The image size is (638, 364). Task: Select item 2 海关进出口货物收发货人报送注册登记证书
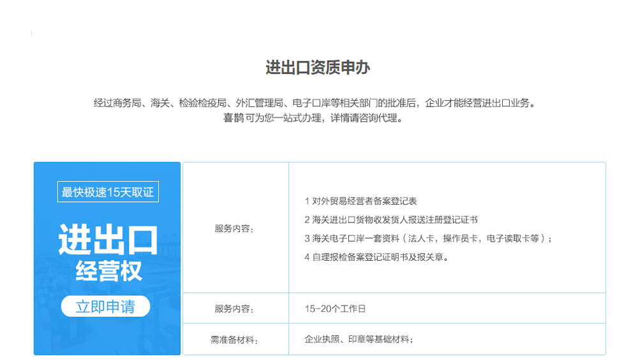pyautogui.click(x=391, y=219)
